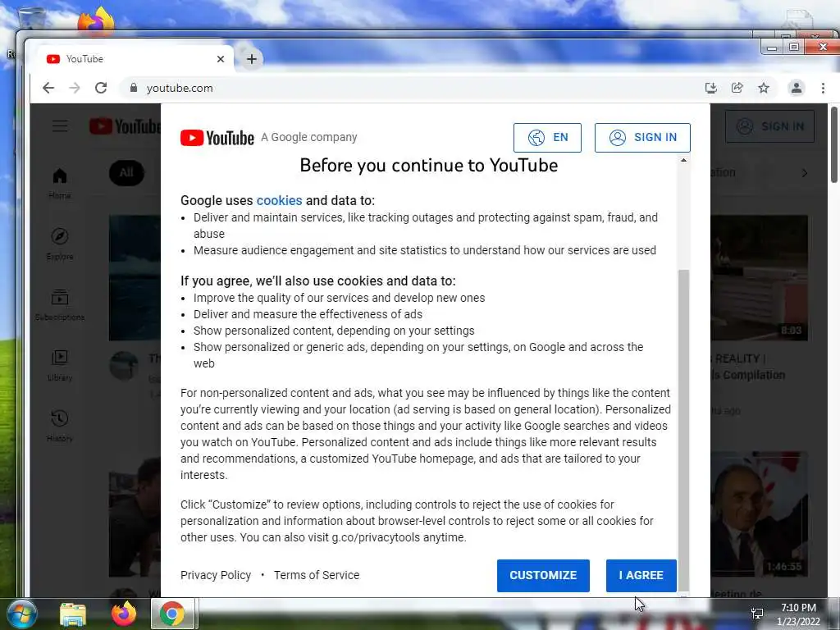
Task: Open the Privacy Policy link
Action: [x=216, y=575]
